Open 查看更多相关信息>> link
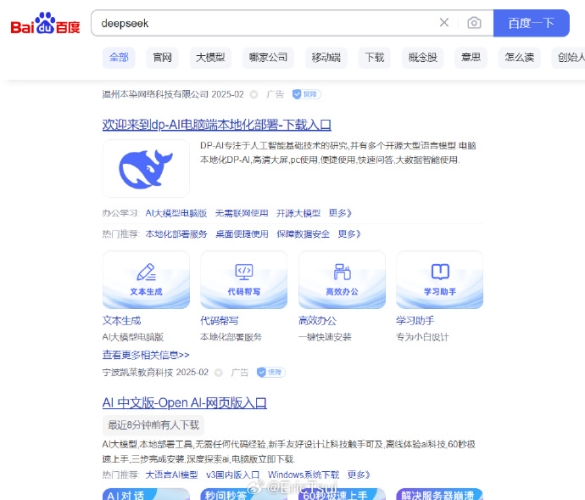Image resolution: width=585 pixels, height=500 pixels. click(x=146, y=354)
